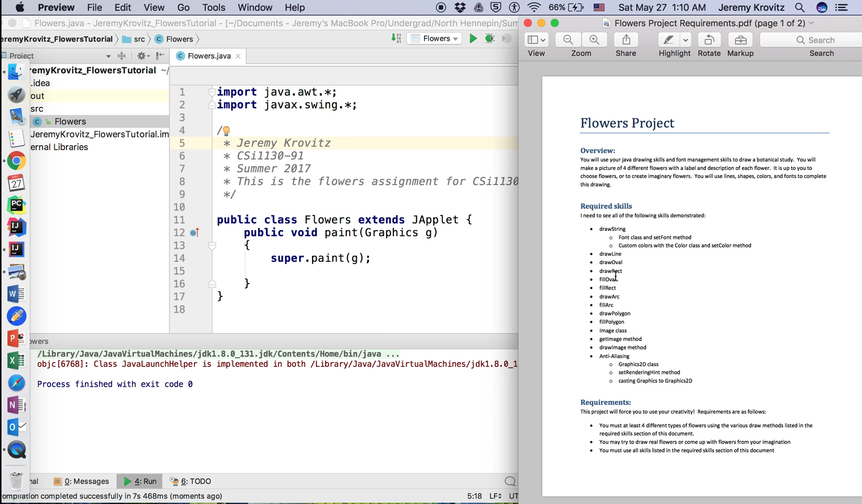Open the Share button in Preview
The image size is (862, 504).
tap(626, 40)
